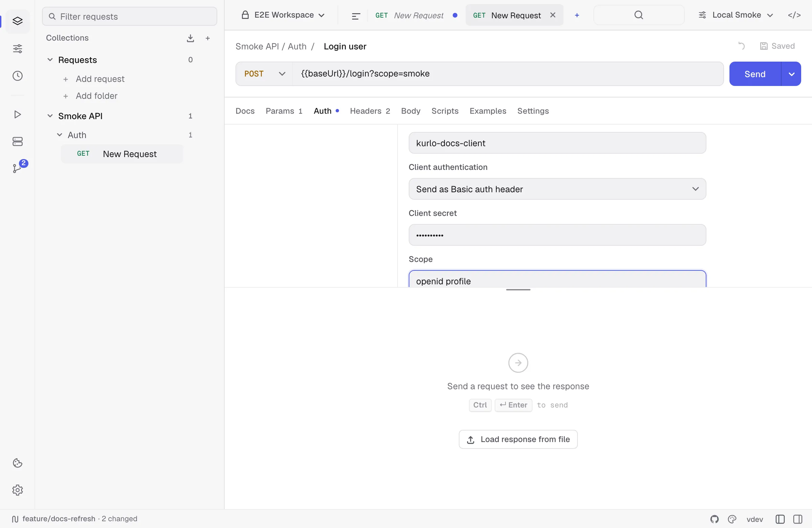Open the History clock icon

coord(17,76)
